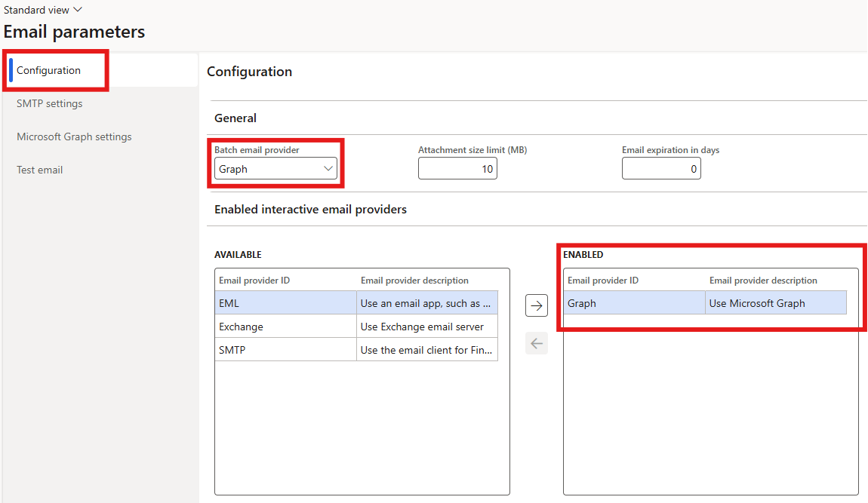Click Enabled list Email provider ID header
The width and height of the screenshot is (868, 503).
click(603, 281)
